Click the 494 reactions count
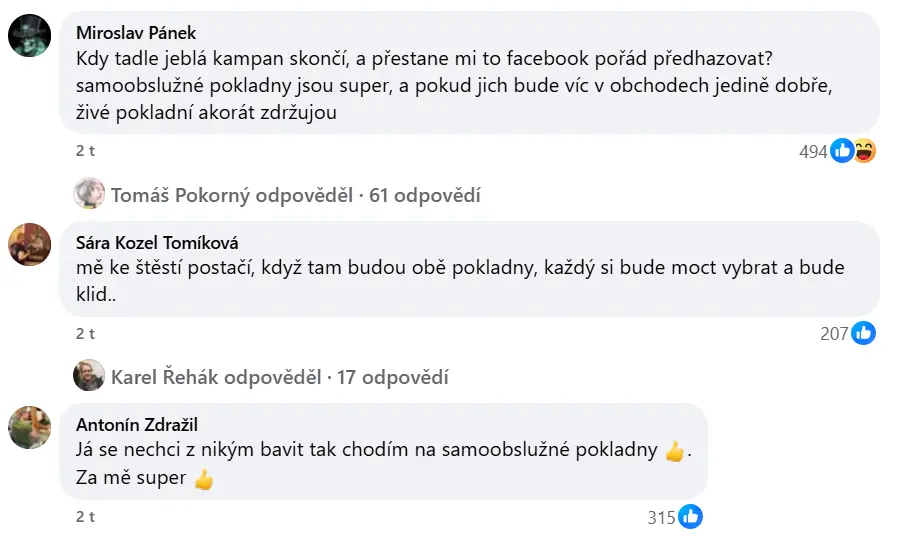The width and height of the screenshot is (898, 541). tap(813, 152)
